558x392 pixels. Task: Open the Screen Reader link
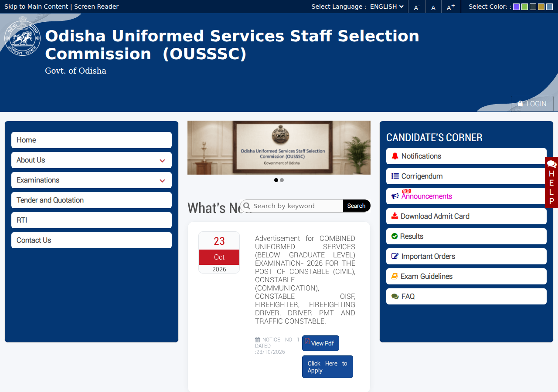[x=96, y=7]
